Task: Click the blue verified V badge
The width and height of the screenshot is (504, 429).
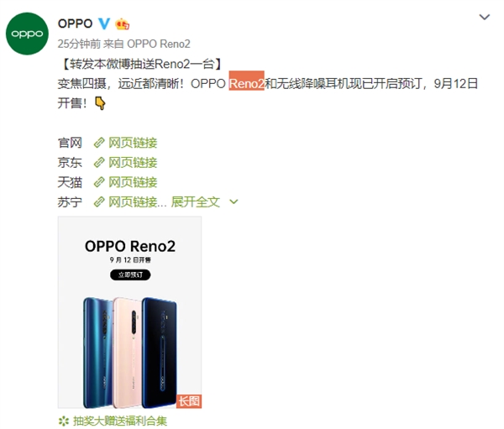Action: [x=103, y=24]
